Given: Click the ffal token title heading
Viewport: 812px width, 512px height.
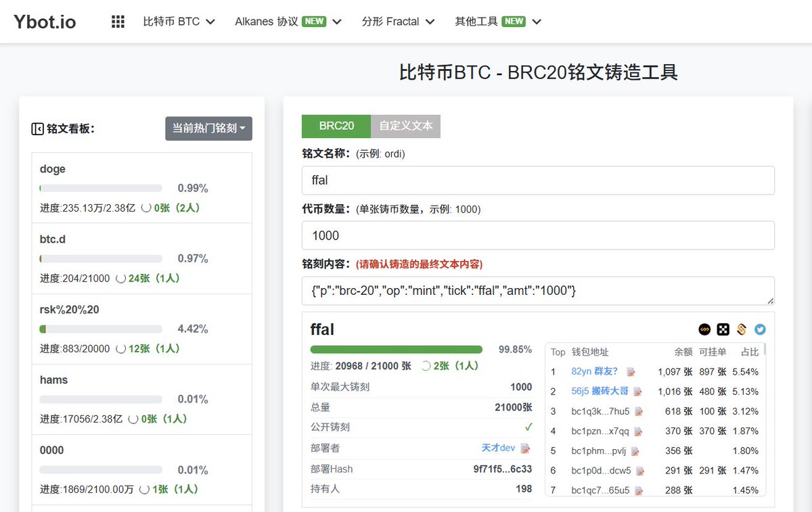Looking at the screenshot, I should click(x=322, y=329).
